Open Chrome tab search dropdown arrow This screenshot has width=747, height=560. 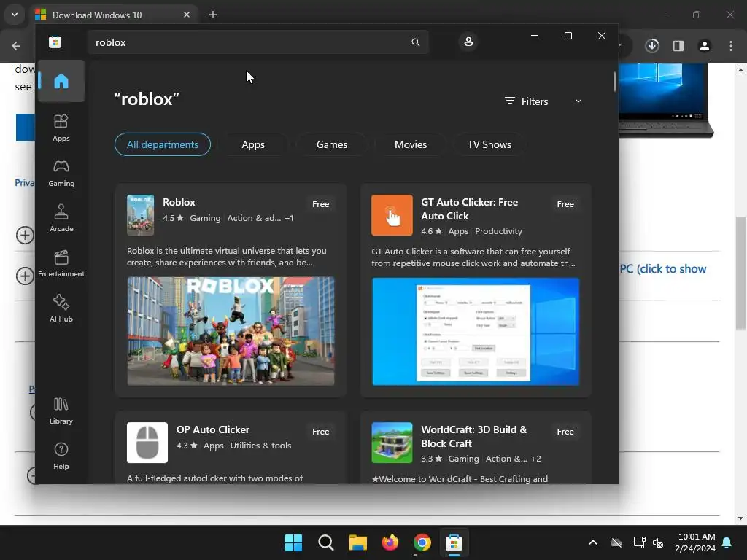(15, 15)
